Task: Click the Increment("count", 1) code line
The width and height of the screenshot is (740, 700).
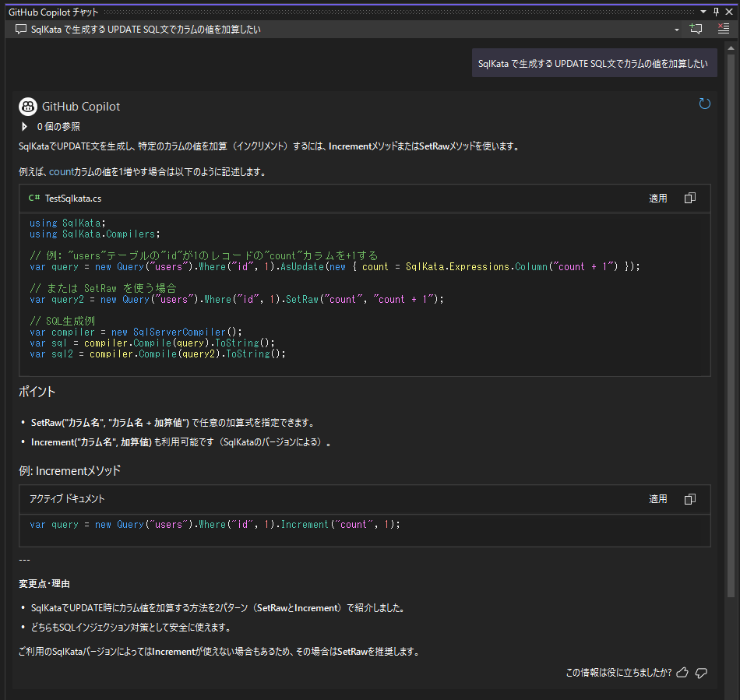Action: (215, 525)
